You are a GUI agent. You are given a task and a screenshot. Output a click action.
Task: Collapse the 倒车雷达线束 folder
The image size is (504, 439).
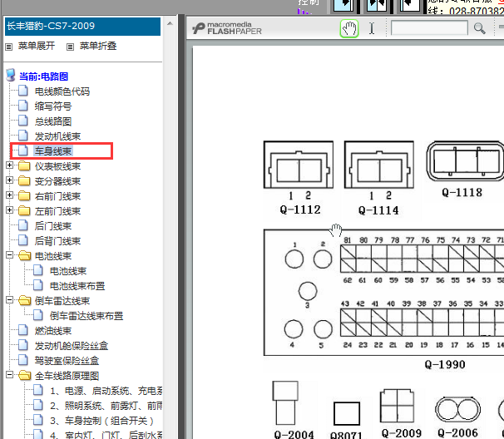tap(10, 300)
